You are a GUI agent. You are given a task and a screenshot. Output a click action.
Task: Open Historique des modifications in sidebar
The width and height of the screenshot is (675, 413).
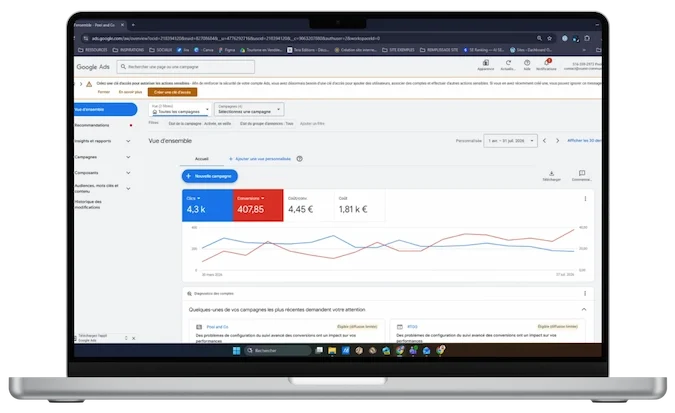(89, 205)
